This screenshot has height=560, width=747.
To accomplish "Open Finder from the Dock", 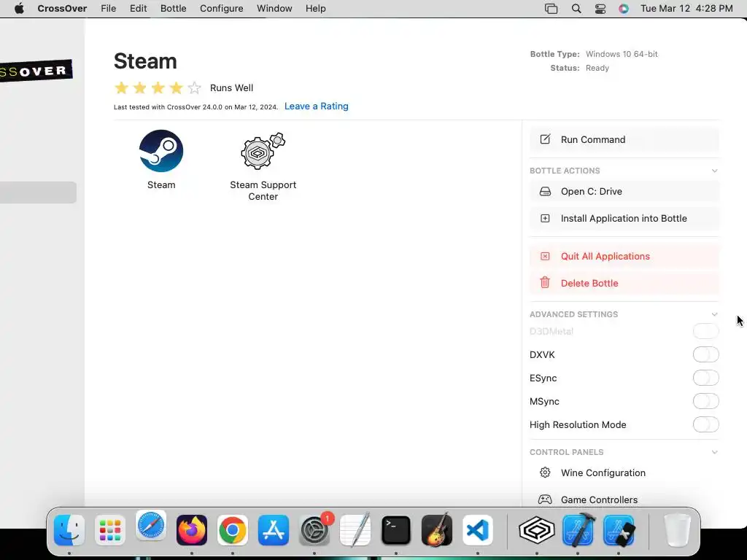I will 69,530.
